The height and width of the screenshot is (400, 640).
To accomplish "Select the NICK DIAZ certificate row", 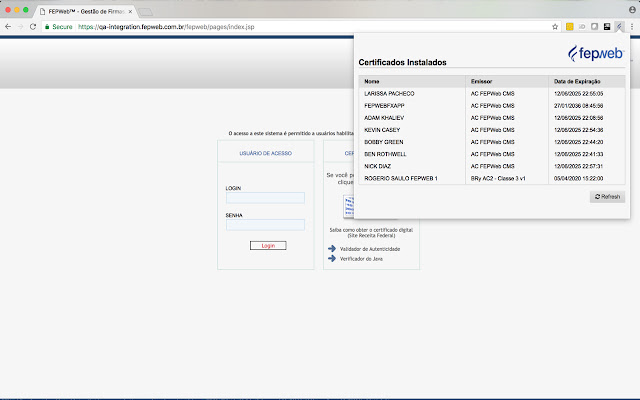I will [x=492, y=166].
